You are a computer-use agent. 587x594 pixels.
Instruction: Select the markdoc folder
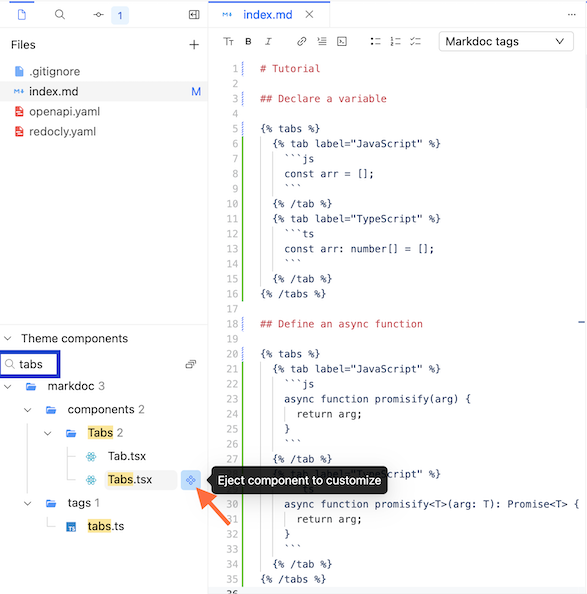pyautogui.click(x=71, y=386)
